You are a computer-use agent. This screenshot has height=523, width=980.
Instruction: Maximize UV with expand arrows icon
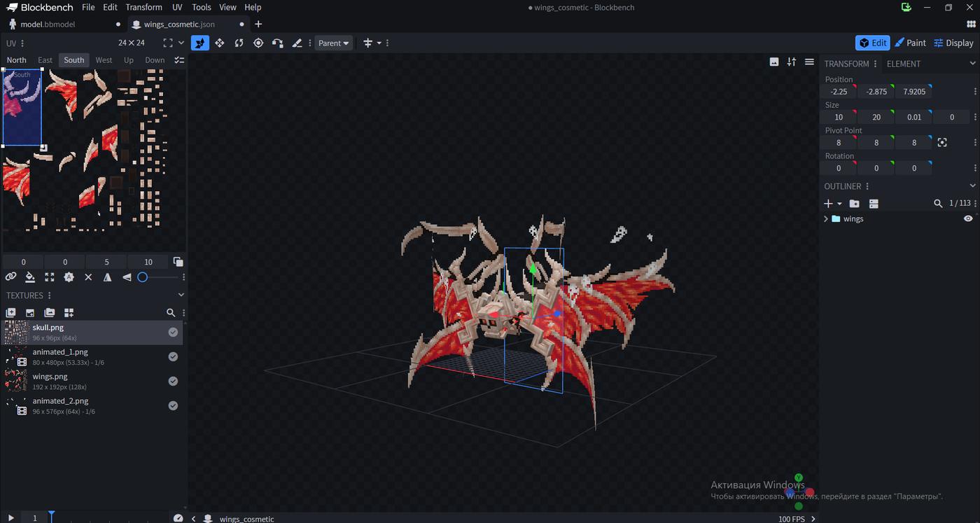tap(49, 277)
